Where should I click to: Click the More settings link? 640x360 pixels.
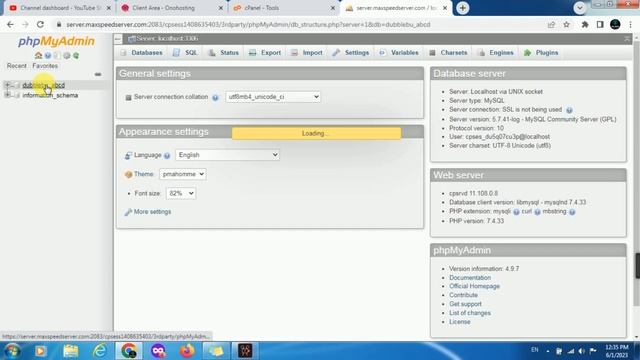pos(152,212)
